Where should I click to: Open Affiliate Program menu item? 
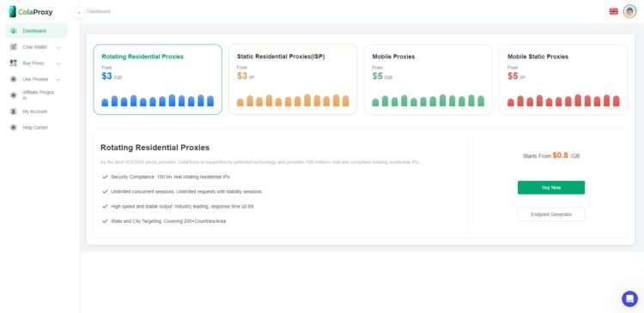36,95
